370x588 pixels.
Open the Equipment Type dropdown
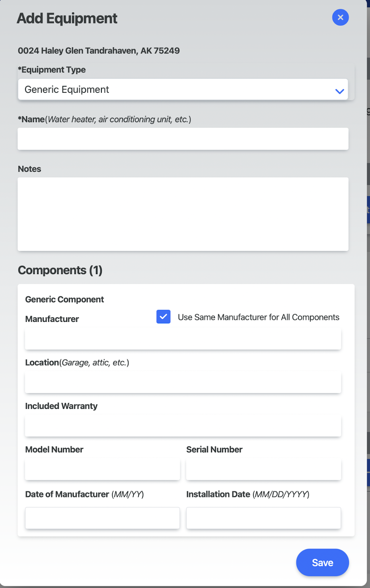point(183,90)
